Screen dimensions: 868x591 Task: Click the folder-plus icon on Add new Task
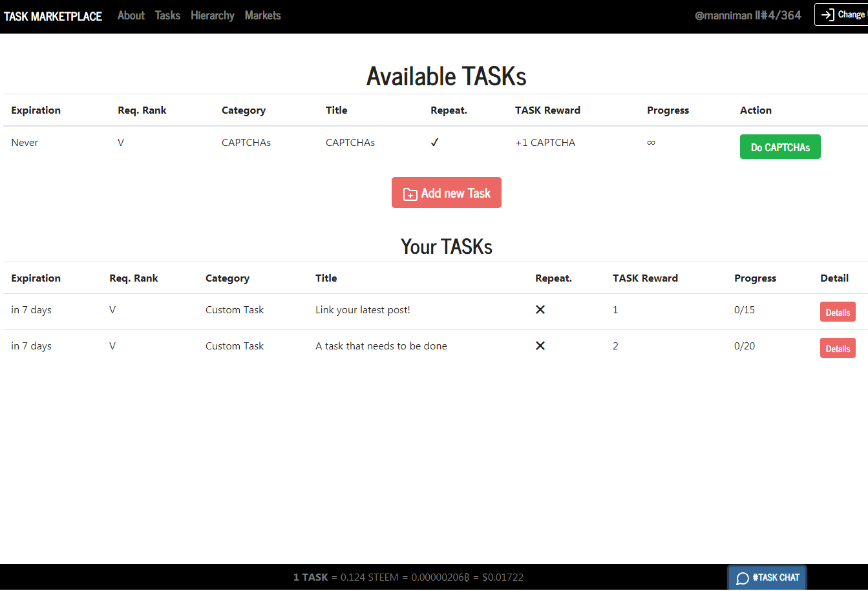(x=410, y=194)
